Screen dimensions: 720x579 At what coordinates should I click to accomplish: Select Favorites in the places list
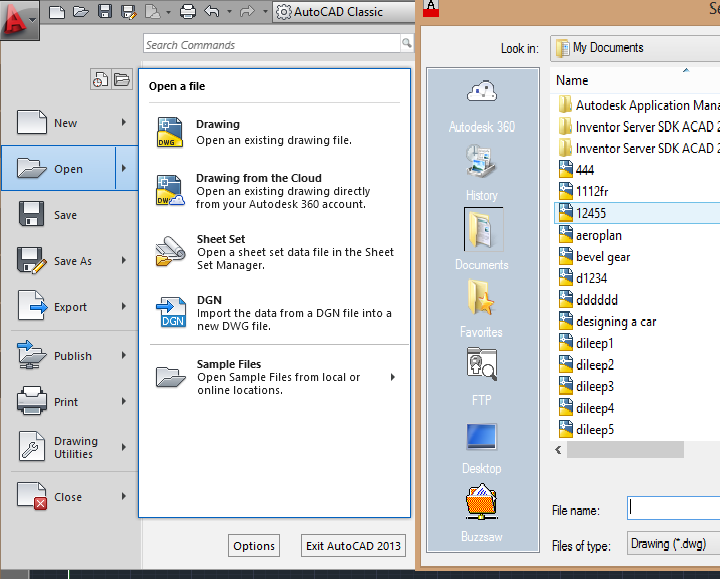tap(482, 309)
